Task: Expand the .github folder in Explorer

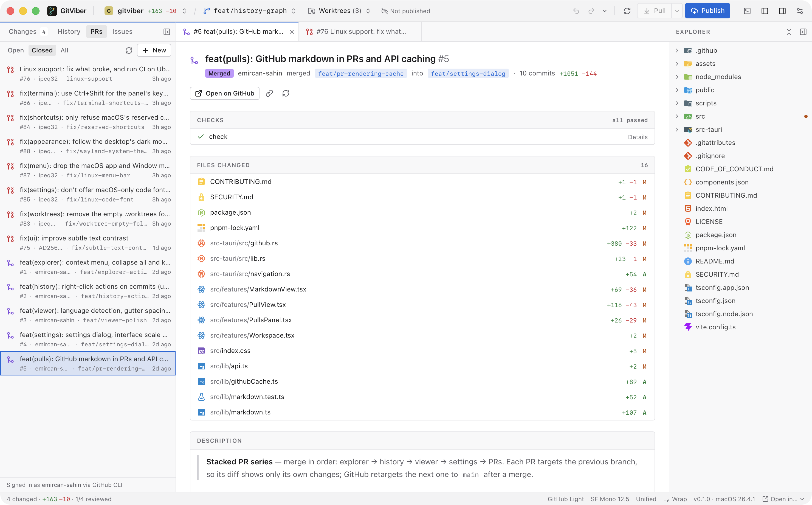Action: click(x=677, y=50)
